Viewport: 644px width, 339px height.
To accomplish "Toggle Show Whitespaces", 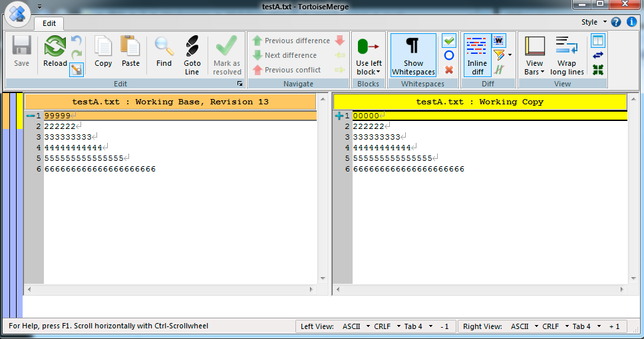I will pos(413,55).
